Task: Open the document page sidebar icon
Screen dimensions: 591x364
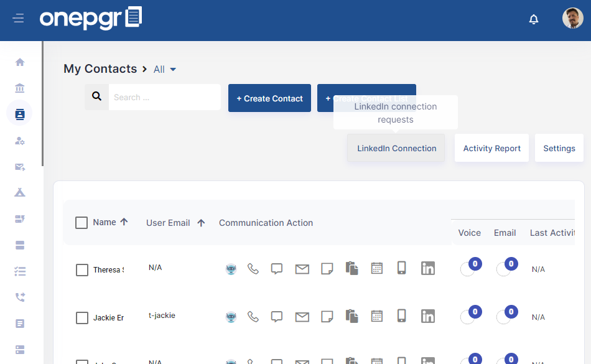Action: [x=20, y=324]
